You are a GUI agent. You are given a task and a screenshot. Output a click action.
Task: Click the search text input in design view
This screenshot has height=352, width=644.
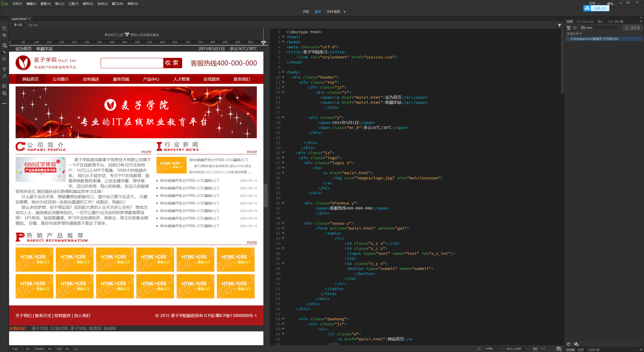tap(132, 63)
